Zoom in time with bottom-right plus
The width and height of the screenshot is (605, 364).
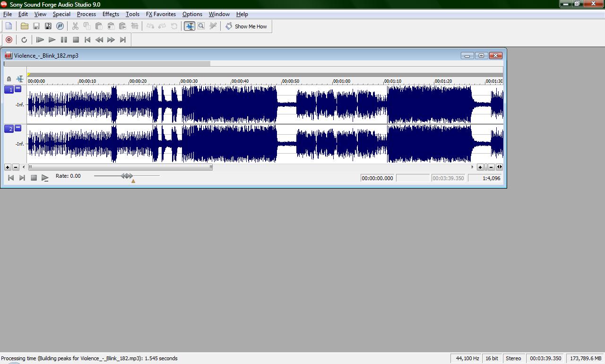pos(480,167)
